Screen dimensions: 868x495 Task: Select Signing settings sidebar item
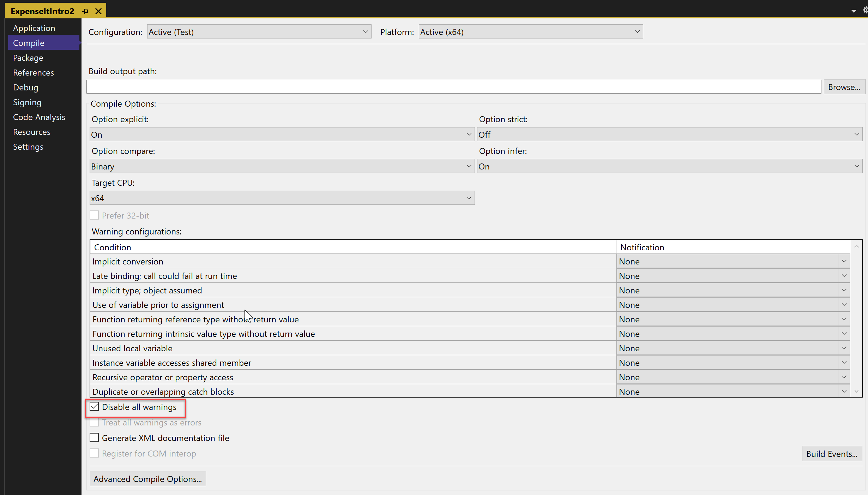pyautogui.click(x=27, y=101)
